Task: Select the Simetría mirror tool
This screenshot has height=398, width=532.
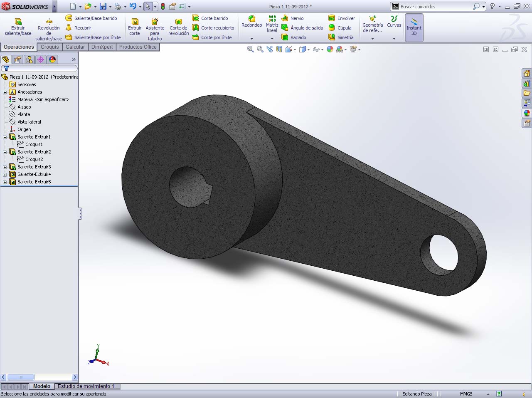Action: [x=341, y=37]
